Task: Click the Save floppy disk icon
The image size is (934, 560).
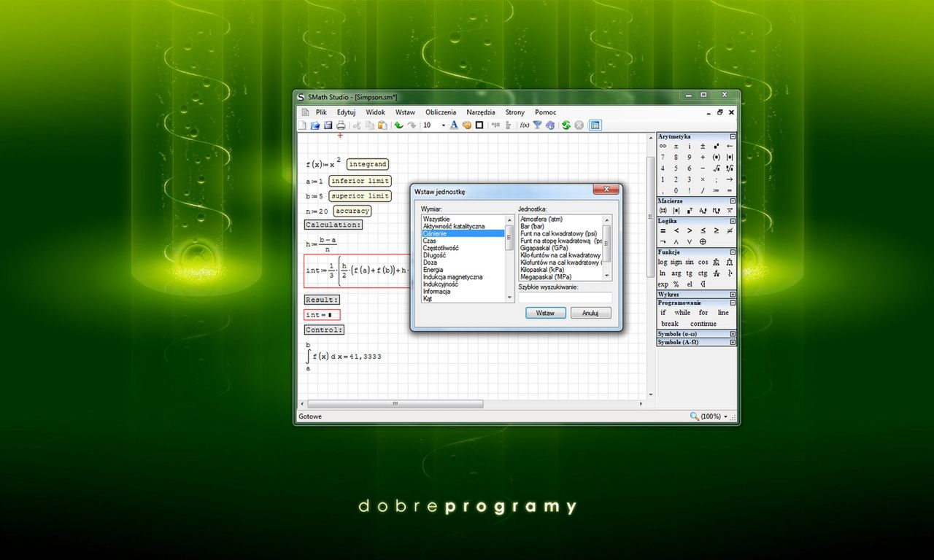Action: coord(328,125)
